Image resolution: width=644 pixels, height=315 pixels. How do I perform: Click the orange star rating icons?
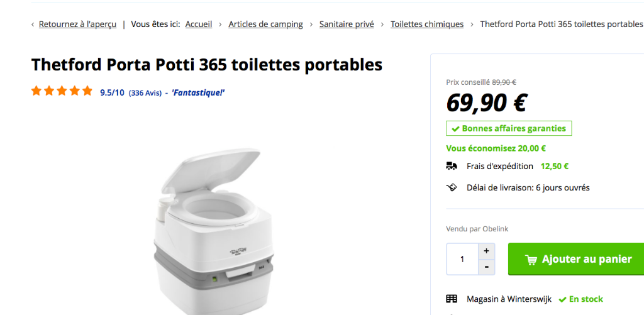(62, 91)
